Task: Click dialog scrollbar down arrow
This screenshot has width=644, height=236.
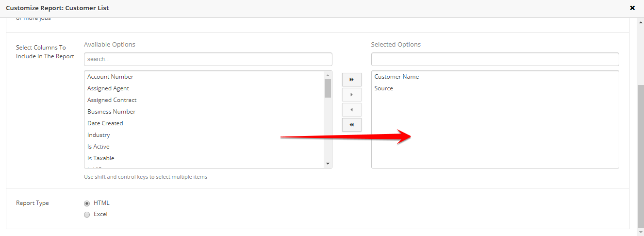Action: (x=640, y=232)
